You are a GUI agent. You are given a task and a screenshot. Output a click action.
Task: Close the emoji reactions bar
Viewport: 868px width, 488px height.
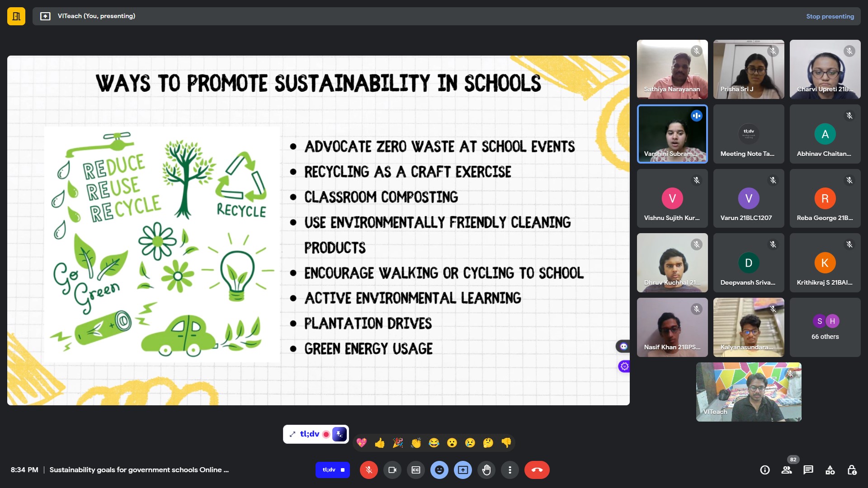point(439,470)
